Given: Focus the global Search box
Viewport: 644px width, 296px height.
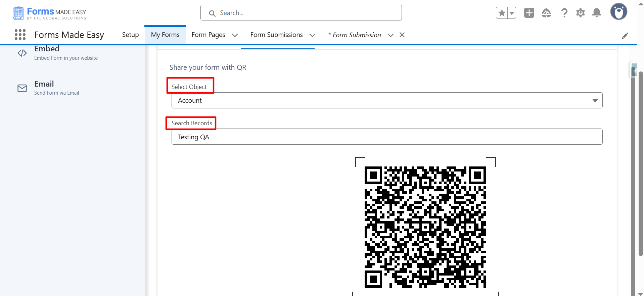Looking at the screenshot, I should [x=301, y=13].
